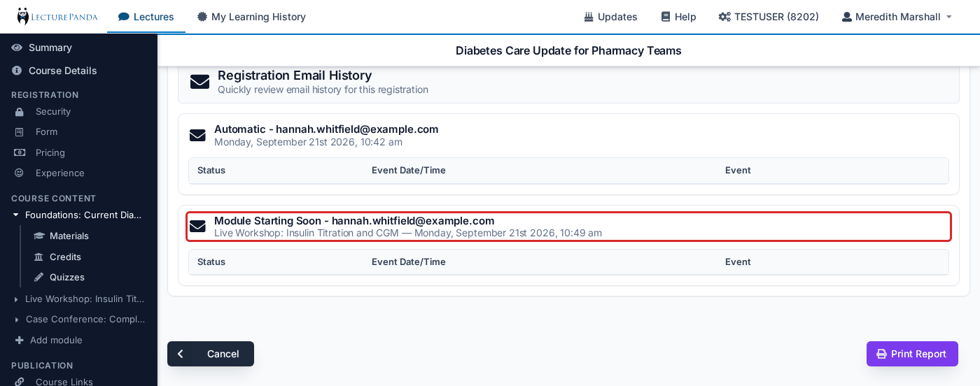Click the Registration Email History envelope icon
The image size is (980, 386).
tap(199, 82)
